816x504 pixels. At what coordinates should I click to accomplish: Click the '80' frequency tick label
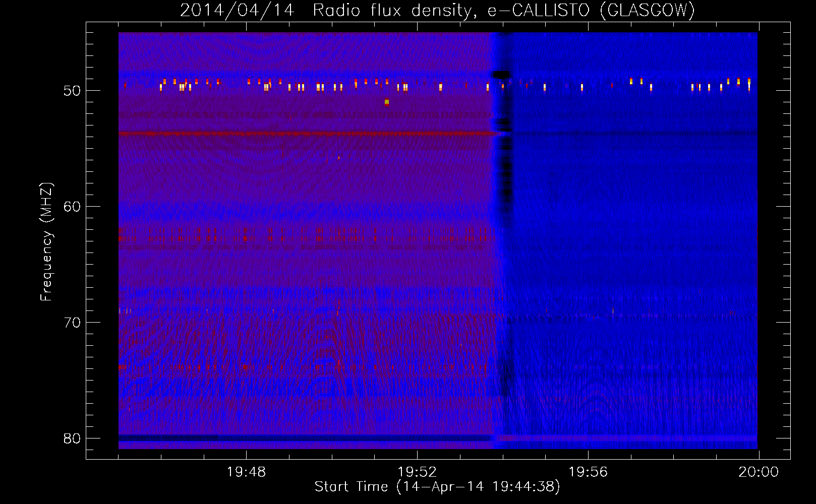coord(72,438)
